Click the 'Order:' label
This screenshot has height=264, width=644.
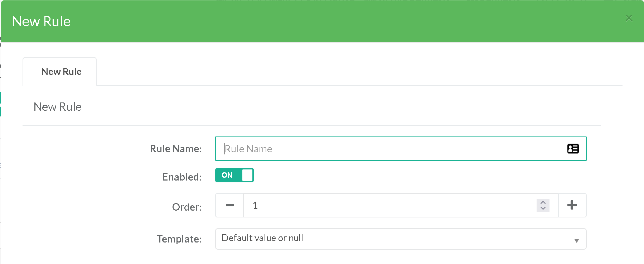coord(187,207)
